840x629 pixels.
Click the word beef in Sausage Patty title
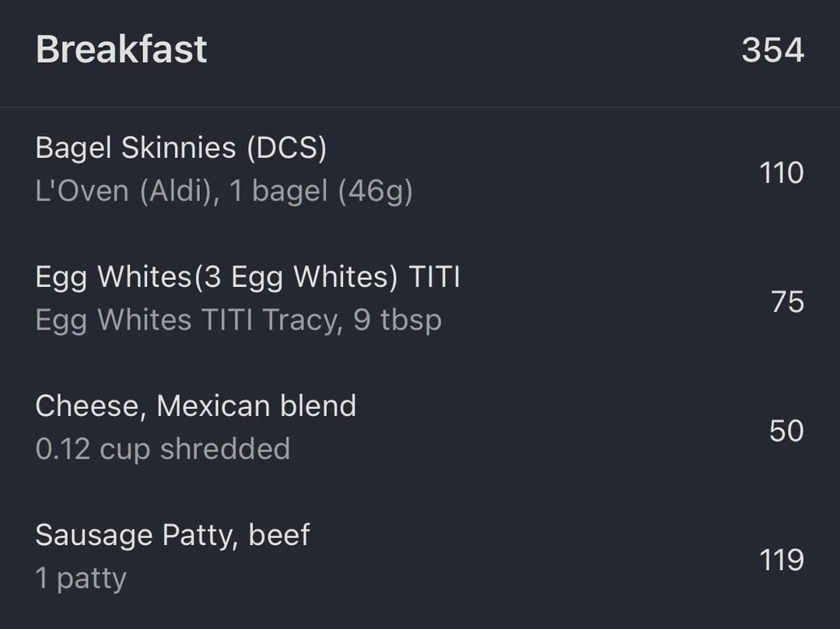[279, 534]
